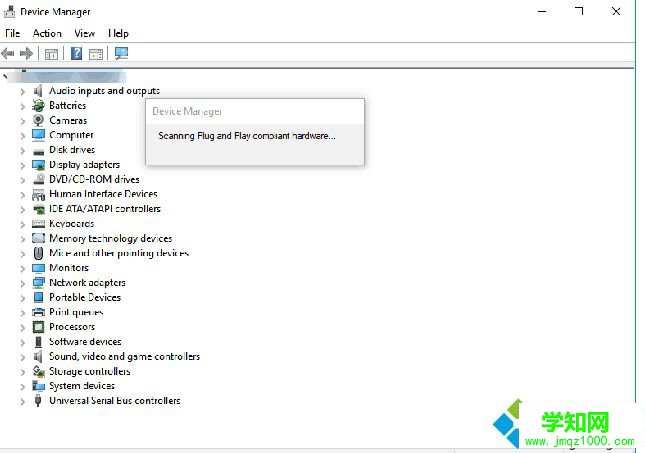The width and height of the screenshot is (646, 453).
Task: Collapse the root computer node chevron
Action: point(5,77)
